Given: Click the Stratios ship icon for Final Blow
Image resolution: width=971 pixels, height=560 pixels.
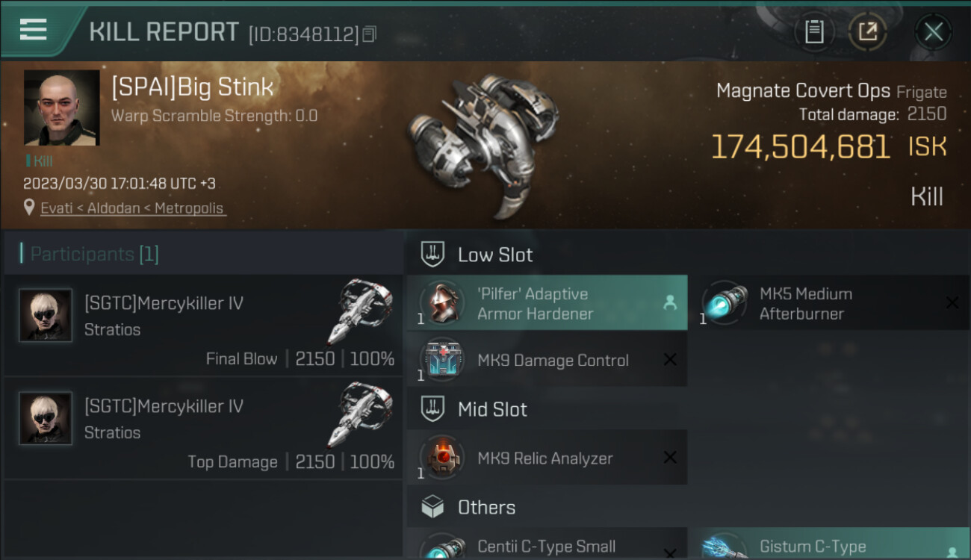Looking at the screenshot, I should (x=360, y=311).
